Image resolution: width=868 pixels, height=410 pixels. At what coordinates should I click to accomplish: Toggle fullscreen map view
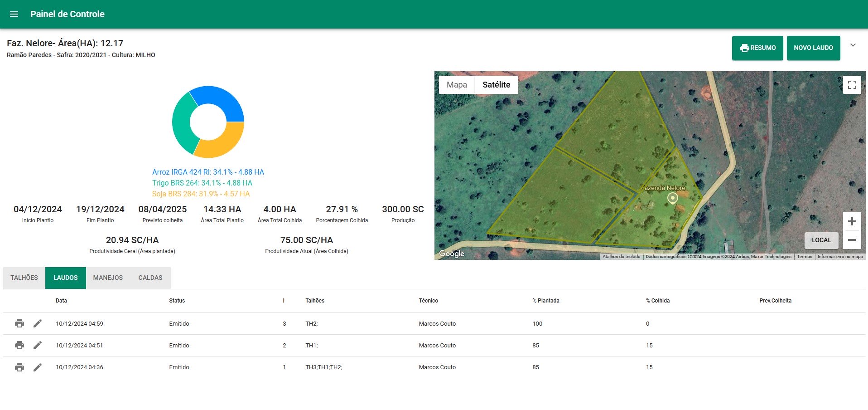(x=852, y=85)
